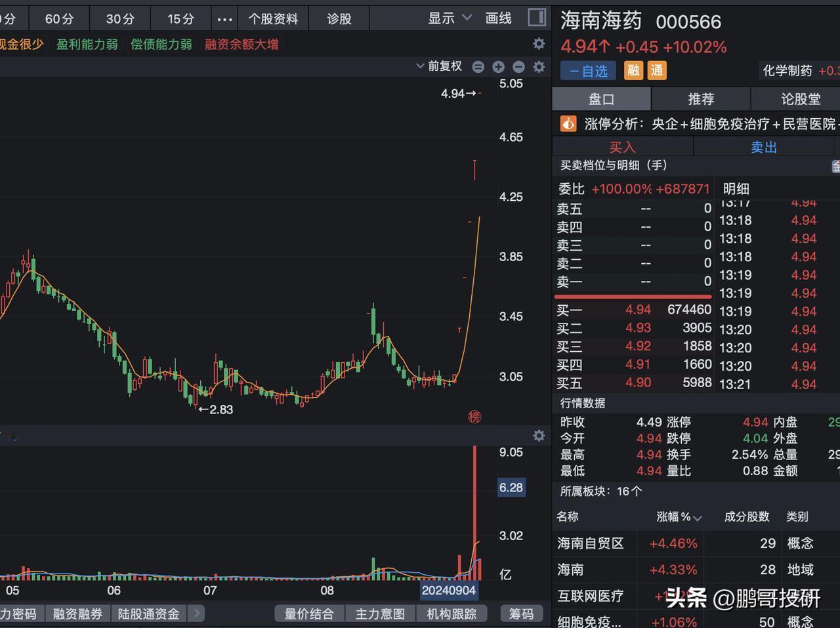Screen dimensions: 840x628
Task: Open the settings gear next to 前复权
Action: click(x=539, y=66)
